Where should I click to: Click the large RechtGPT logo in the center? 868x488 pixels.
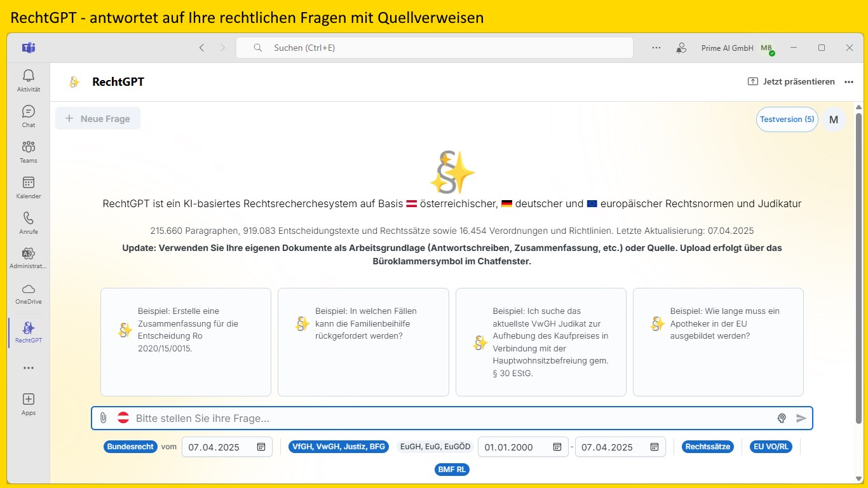(452, 172)
